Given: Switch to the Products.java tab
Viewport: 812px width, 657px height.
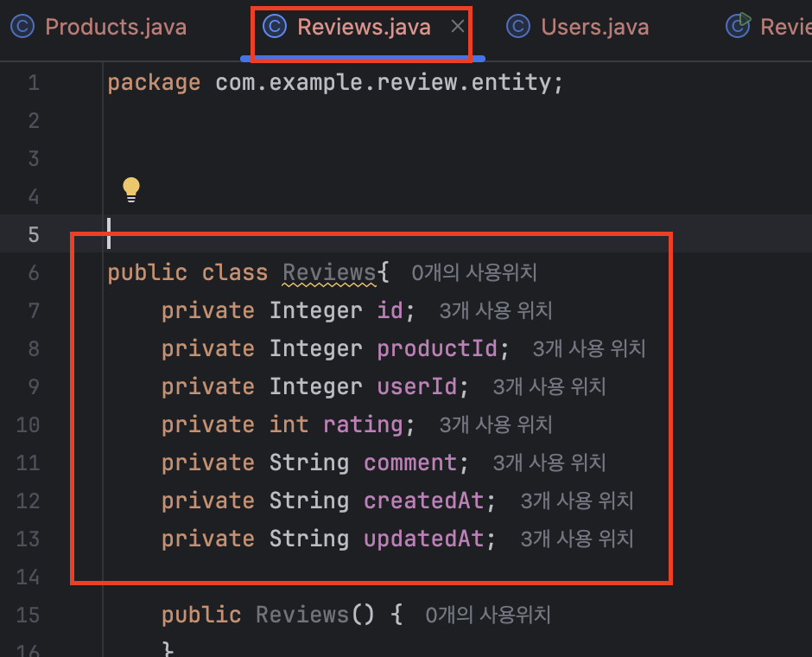Looking at the screenshot, I should [98, 27].
